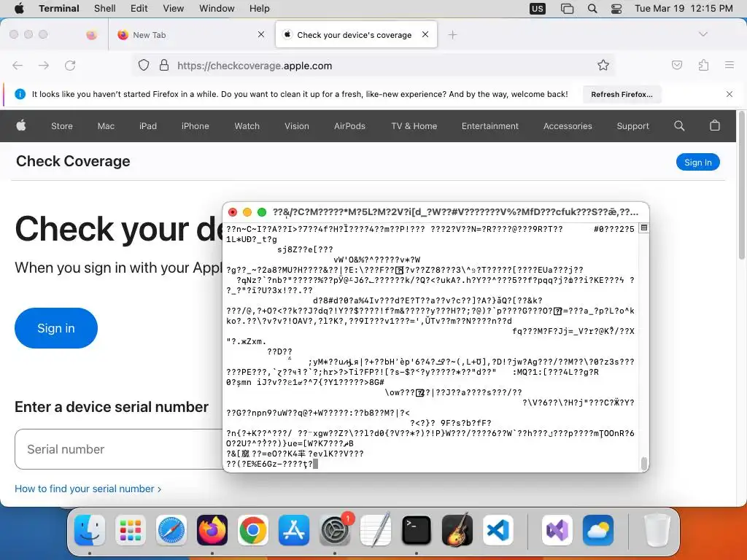Open the Firefox extensions menu
747x560 pixels.
point(704,65)
